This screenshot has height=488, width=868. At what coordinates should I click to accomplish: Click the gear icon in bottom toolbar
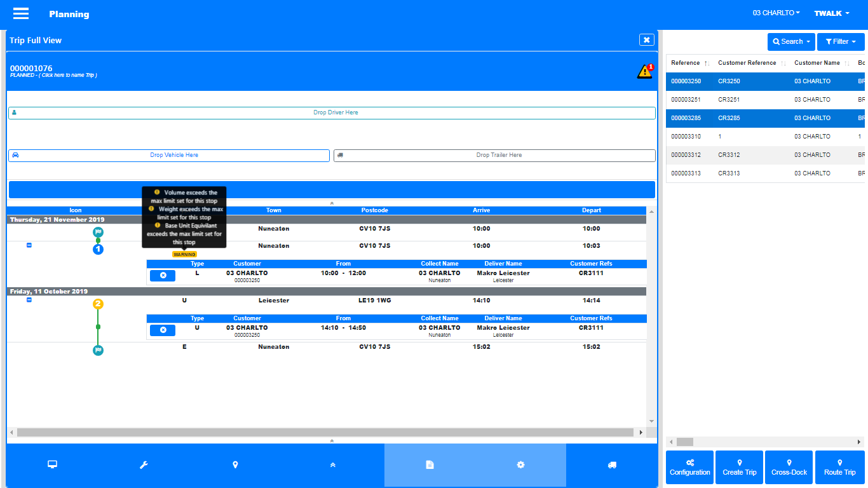point(520,465)
